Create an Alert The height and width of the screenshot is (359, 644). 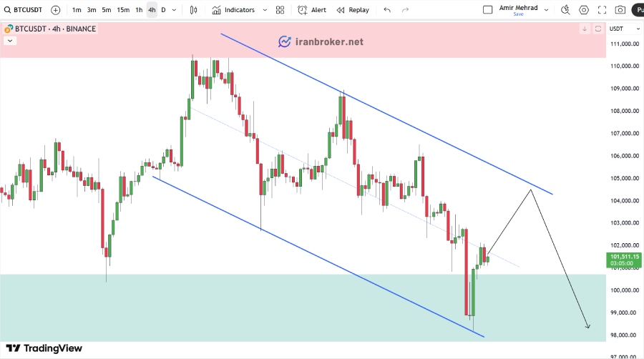[312, 10]
